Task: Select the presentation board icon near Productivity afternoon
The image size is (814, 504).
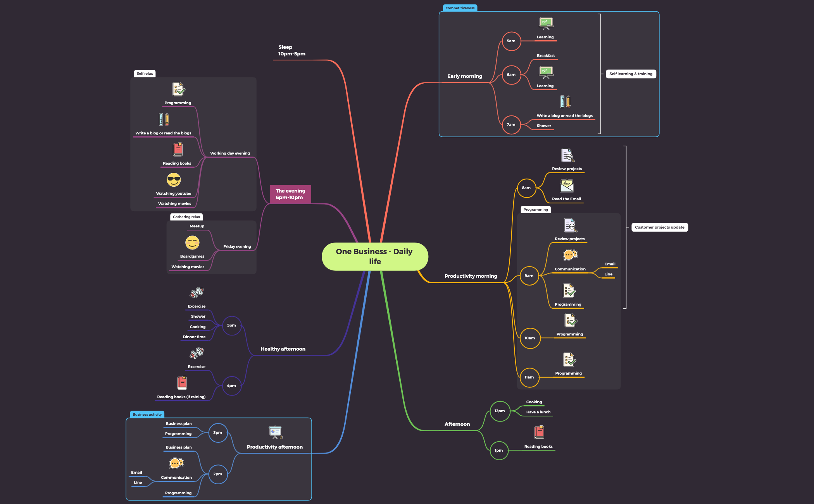Action: (275, 431)
